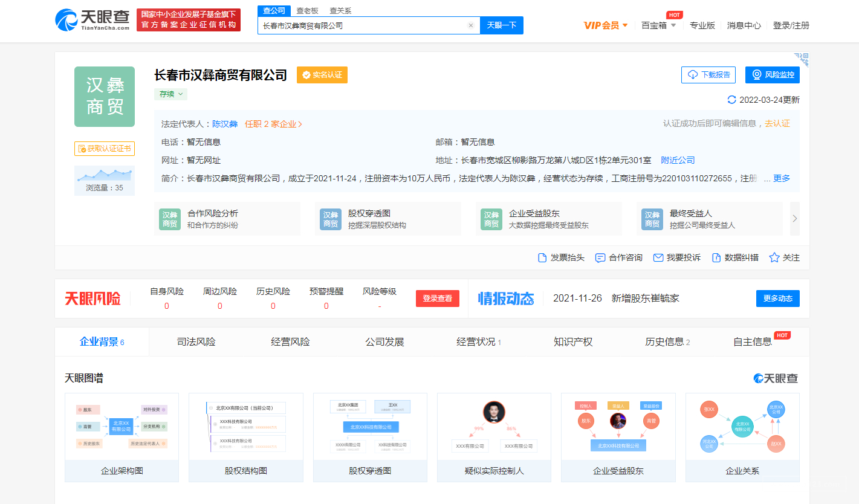Expand the 存续 status dropdown
Viewport: 859px width, 504px height.
[170, 94]
